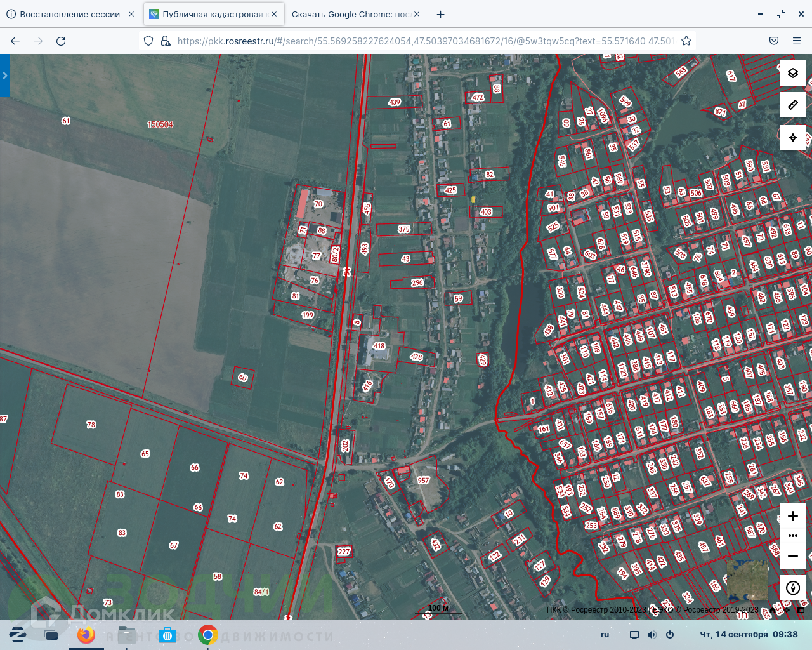Screen dimensions: 812x650
Task: Bookmark this page with the star icon
Action: click(x=686, y=41)
